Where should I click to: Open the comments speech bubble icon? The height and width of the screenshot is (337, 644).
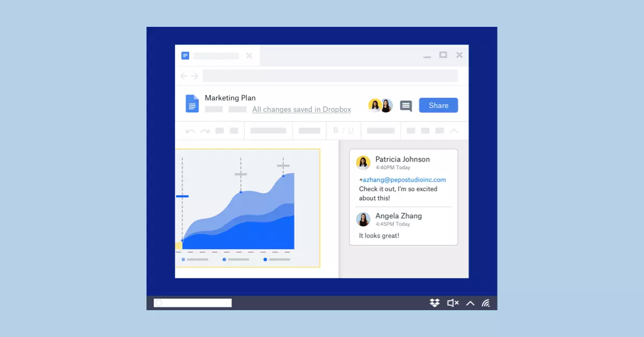406,106
